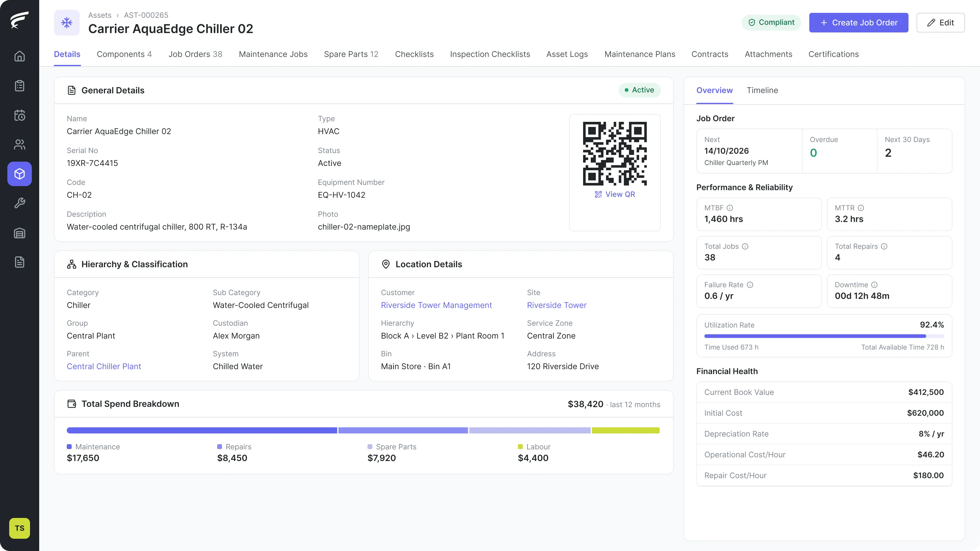Click the MTBF info icon

click(x=730, y=208)
